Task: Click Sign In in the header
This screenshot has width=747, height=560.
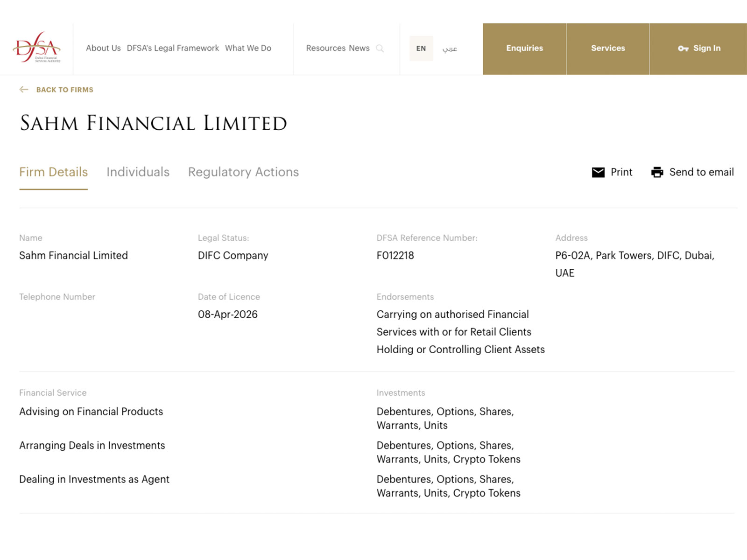Action: pos(706,48)
